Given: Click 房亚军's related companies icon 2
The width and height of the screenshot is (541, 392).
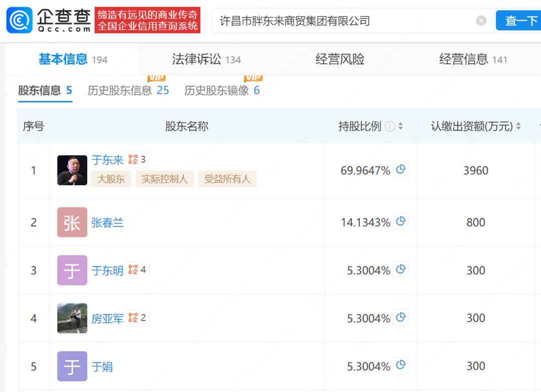Looking at the screenshot, I should pos(137,317).
